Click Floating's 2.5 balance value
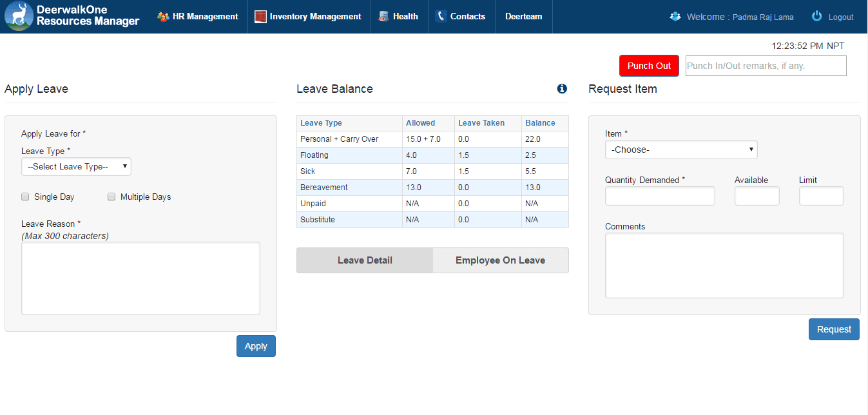The width and height of the screenshot is (868, 415). click(531, 155)
